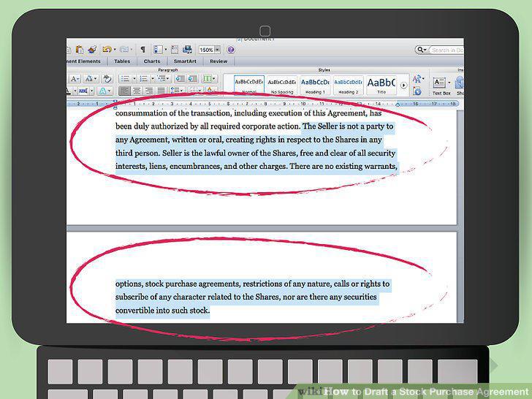Apply the No Spacing style
Image resolution: width=532 pixels, height=399 pixels.
[282, 85]
